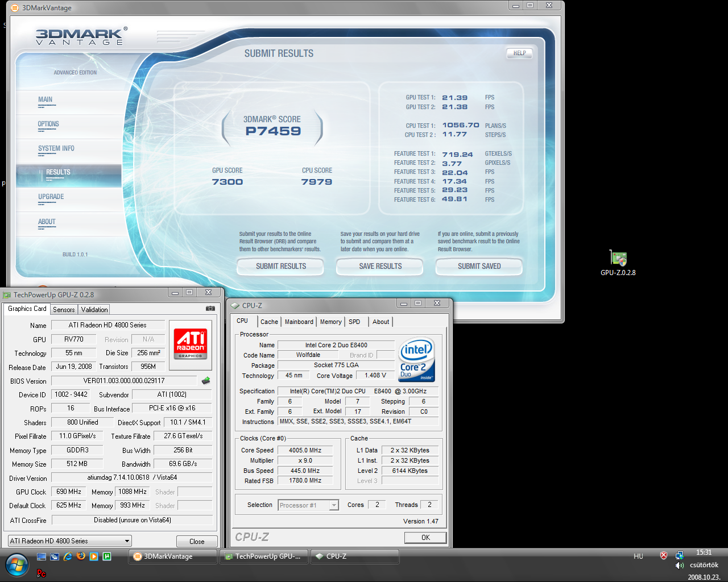The height and width of the screenshot is (582, 728).
Task: Click the GPU-Z screenshot camera icon
Action: coord(210,309)
